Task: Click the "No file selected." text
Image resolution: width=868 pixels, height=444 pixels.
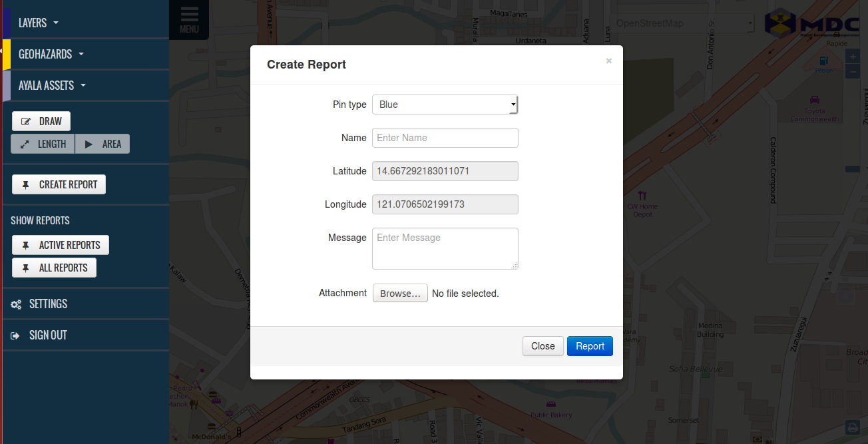Action: click(x=465, y=294)
